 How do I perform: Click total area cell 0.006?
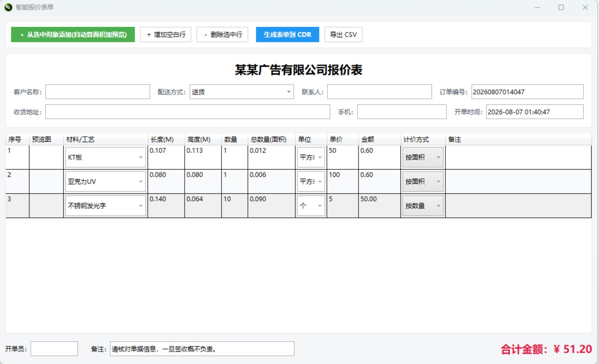[x=272, y=181]
